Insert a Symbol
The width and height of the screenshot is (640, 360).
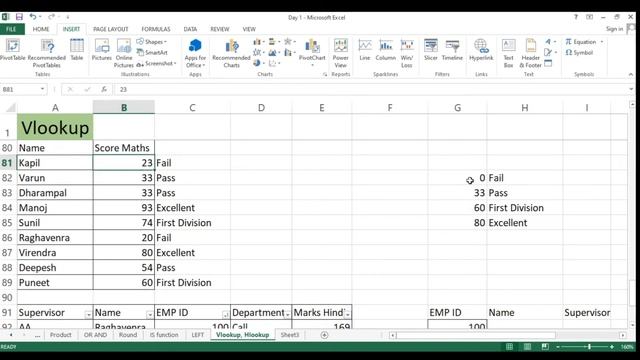click(x=579, y=52)
